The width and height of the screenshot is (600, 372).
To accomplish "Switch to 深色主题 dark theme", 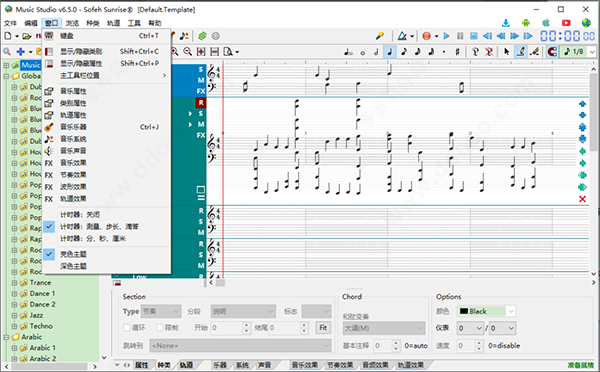I will 106,266.
